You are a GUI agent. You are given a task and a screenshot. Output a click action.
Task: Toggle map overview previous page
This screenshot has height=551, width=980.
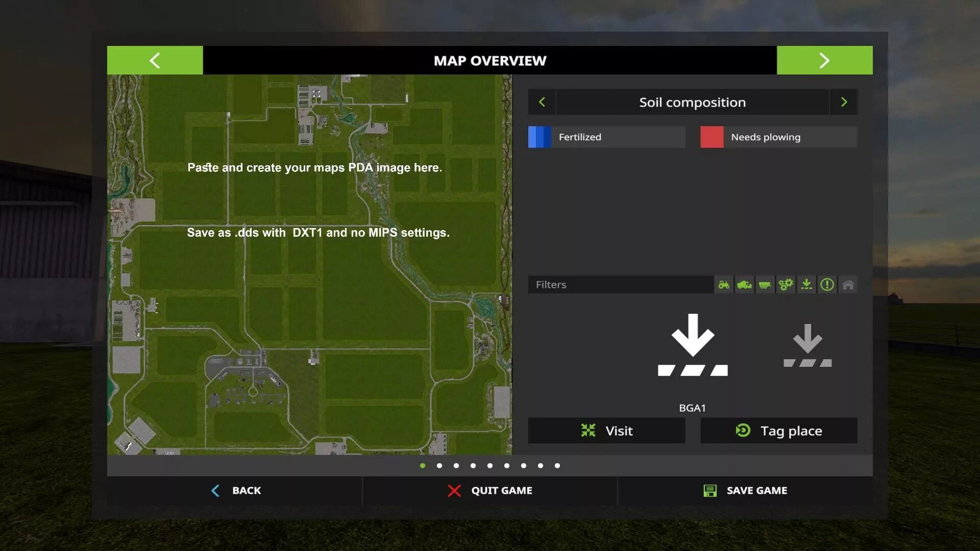(x=155, y=60)
